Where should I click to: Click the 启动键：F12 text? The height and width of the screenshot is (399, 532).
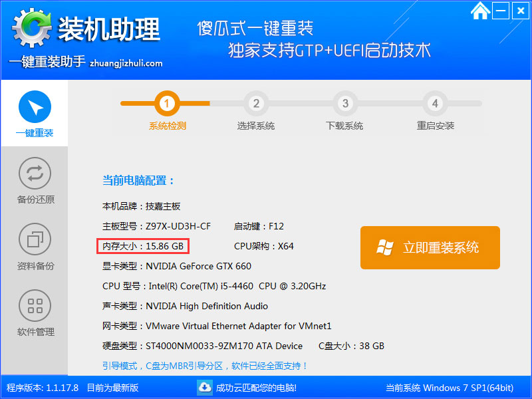coord(259,226)
